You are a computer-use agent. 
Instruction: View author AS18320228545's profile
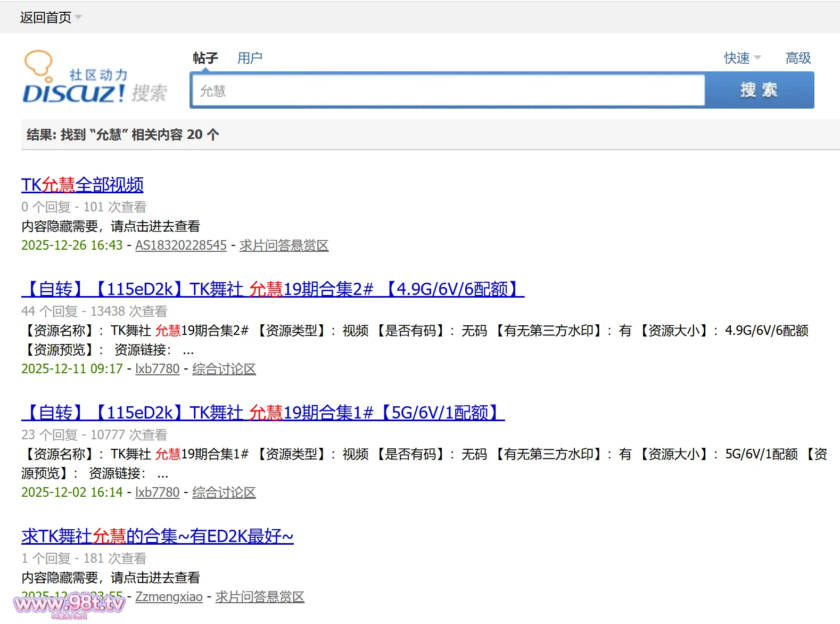(x=181, y=245)
